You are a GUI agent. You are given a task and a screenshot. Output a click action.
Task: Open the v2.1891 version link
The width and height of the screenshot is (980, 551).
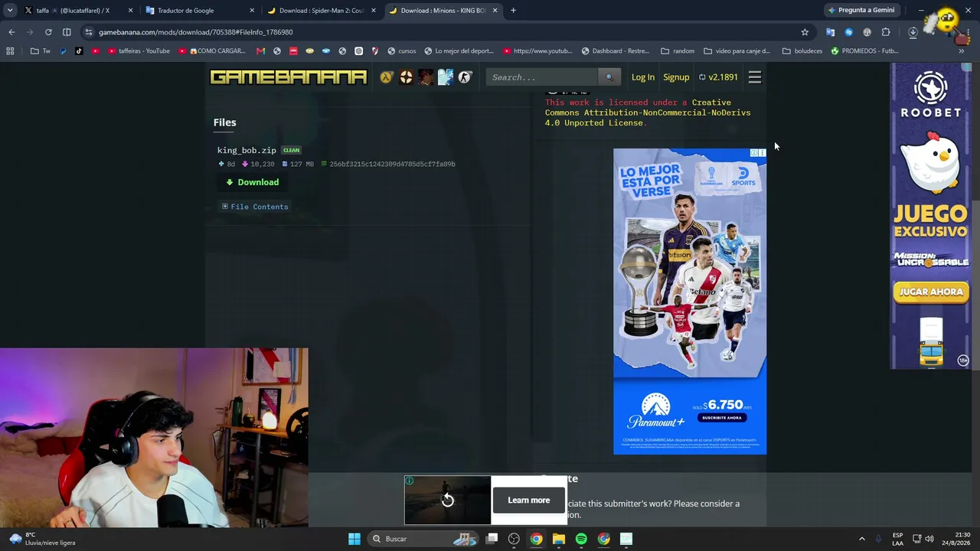718,77
